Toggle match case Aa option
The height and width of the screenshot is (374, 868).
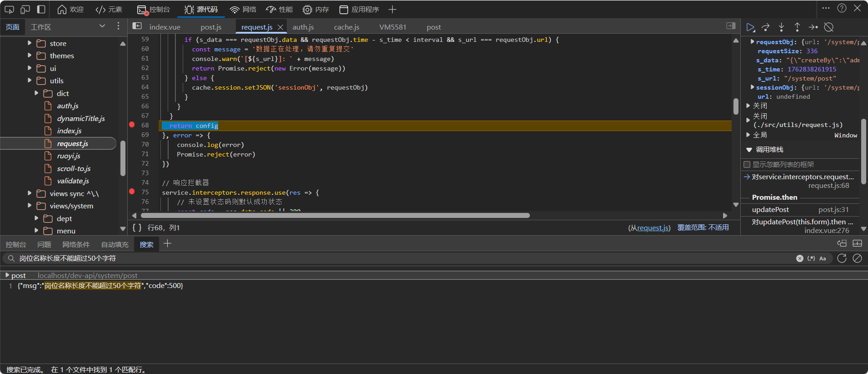tap(823, 258)
